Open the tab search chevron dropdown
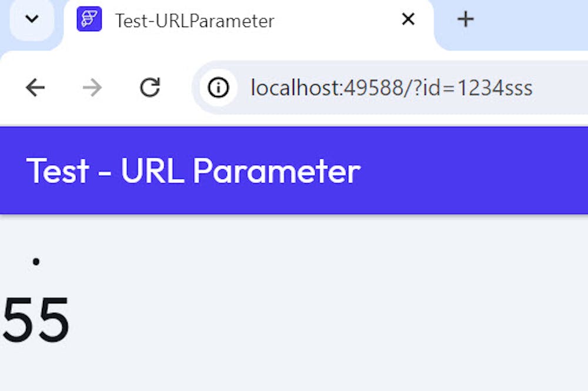This screenshot has width=588, height=391. tap(32, 19)
